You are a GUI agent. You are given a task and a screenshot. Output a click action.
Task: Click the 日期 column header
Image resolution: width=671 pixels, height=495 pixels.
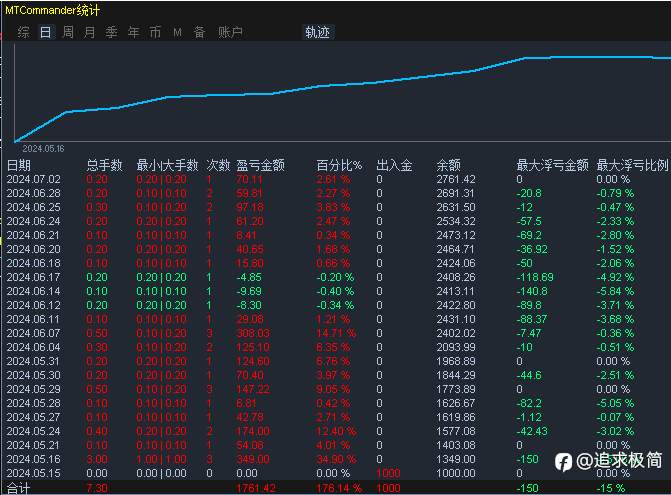[19, 165]
